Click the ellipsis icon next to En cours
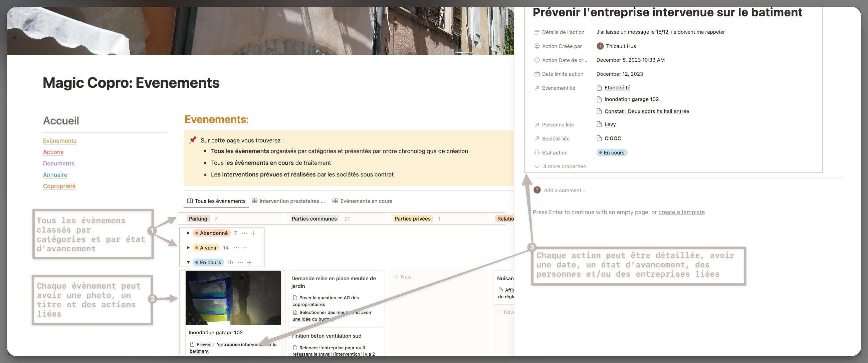The height and width of the screenshot is (363, 868). pos(240,262)
